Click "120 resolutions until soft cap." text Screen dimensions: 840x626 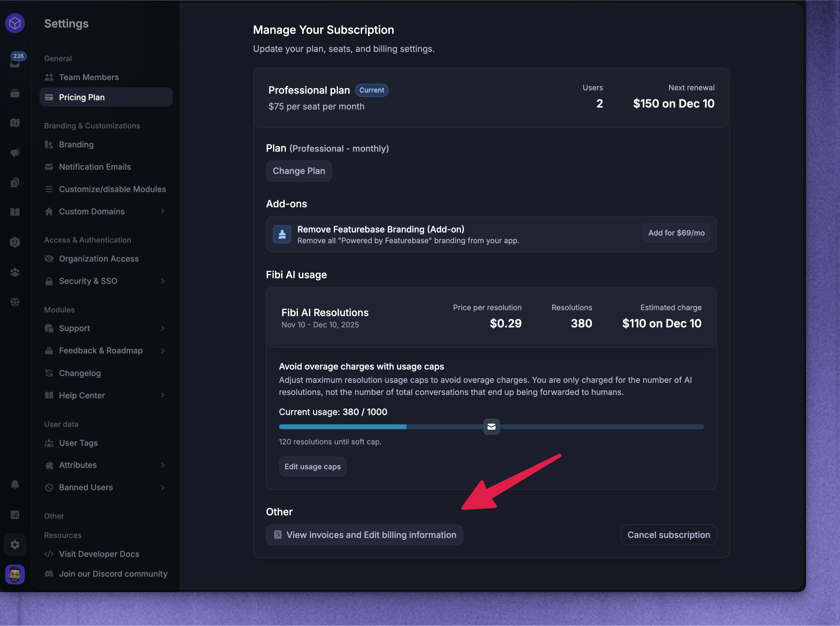click(330, 441)
